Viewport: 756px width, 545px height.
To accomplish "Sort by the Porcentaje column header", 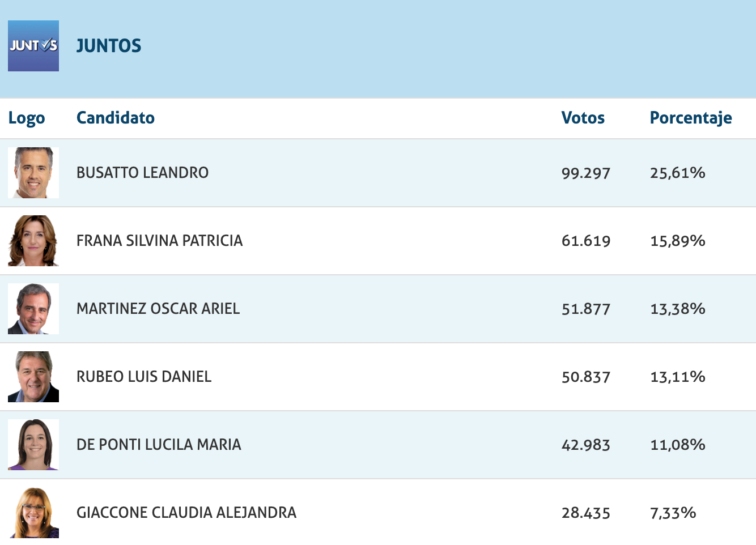I will coord(691,118).
